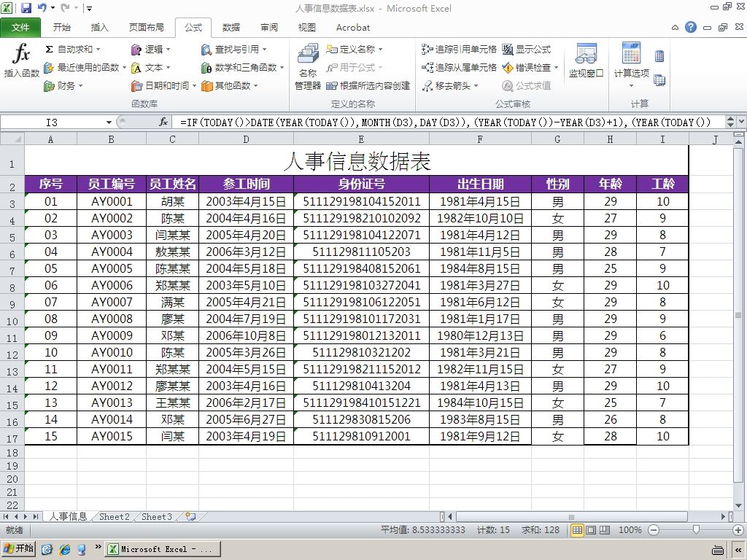
Task: Open the AutoSum function (自动求和)
Action: (72, 49)
